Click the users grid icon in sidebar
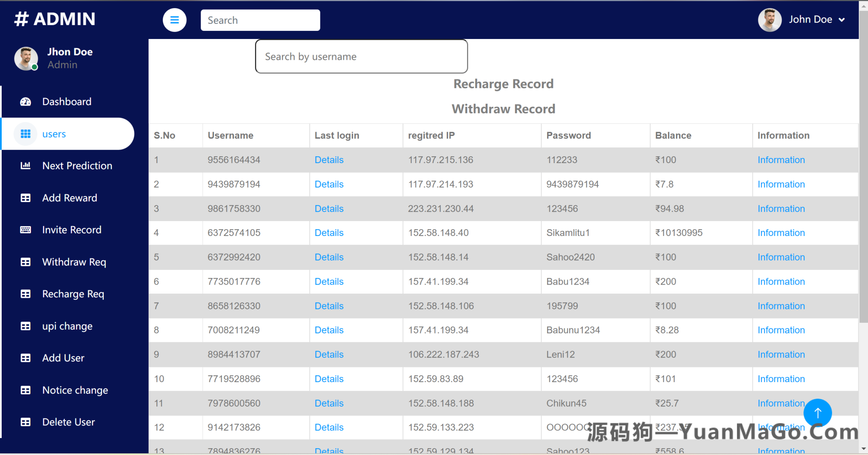 coord(25,134)
